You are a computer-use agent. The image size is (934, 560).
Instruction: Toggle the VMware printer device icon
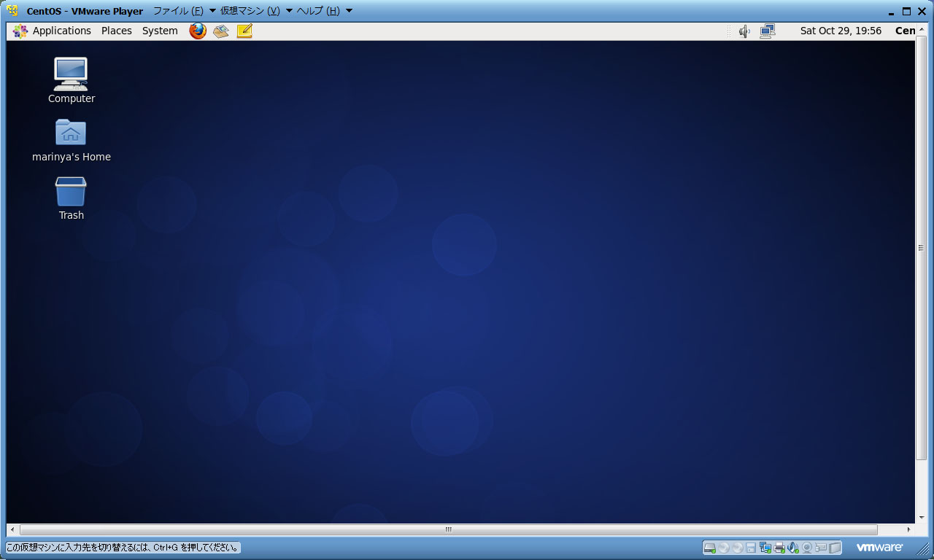pyautogui.click(x=779, y=548)
